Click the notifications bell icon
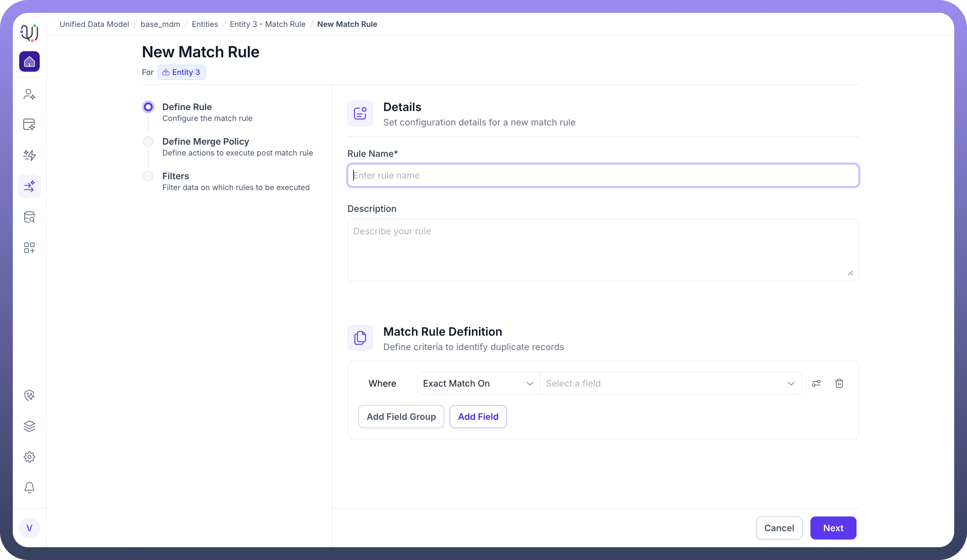Screen dimensions: 967x560 coord(29,487)
